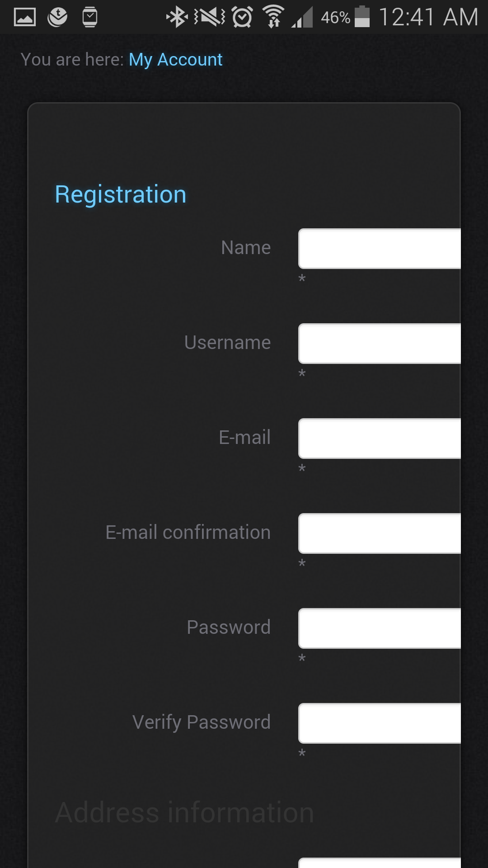Viewport: 488px width, 868px height.
Task: Tap the vibrate mode status icon
Action: pyautogui.click(x=209, y=17)
